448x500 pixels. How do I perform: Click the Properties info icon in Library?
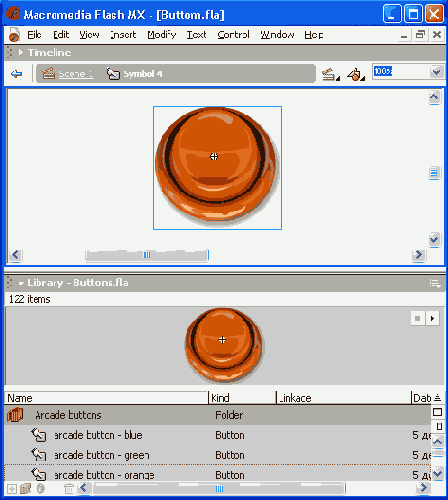coord(40,489)
